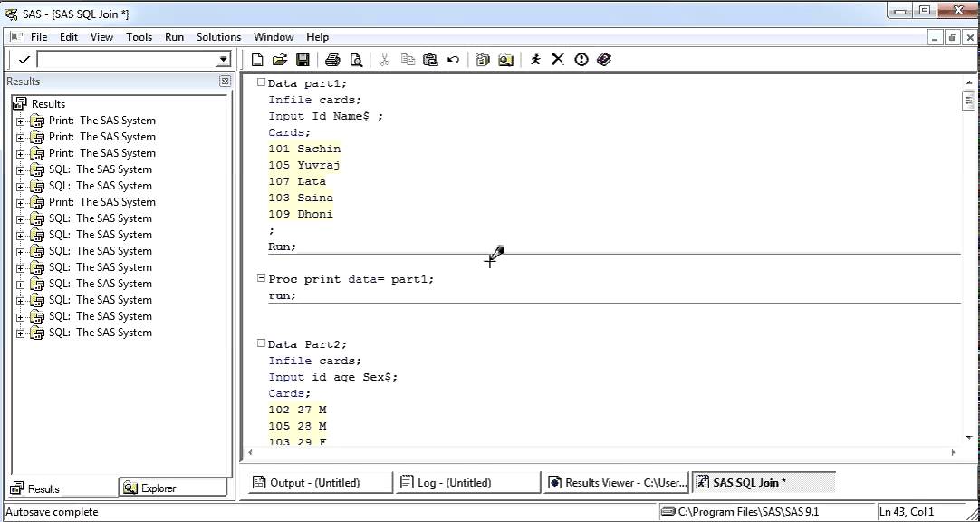Viewport: 980px width, 522px height.
Task: Click the code line "103 Saina"
Action: 301,198
